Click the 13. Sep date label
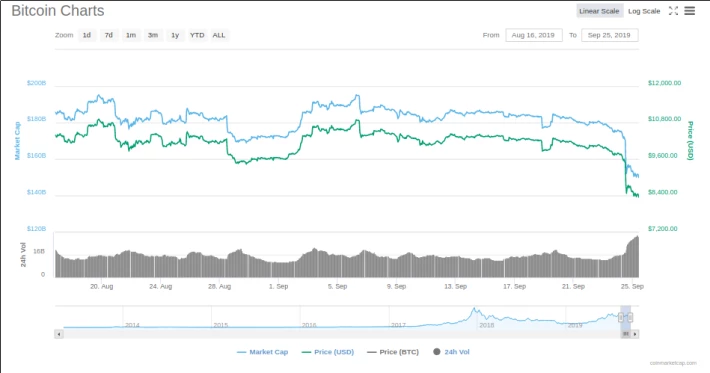The height and width of the screenshot is (373, 710). click(456, 286)
